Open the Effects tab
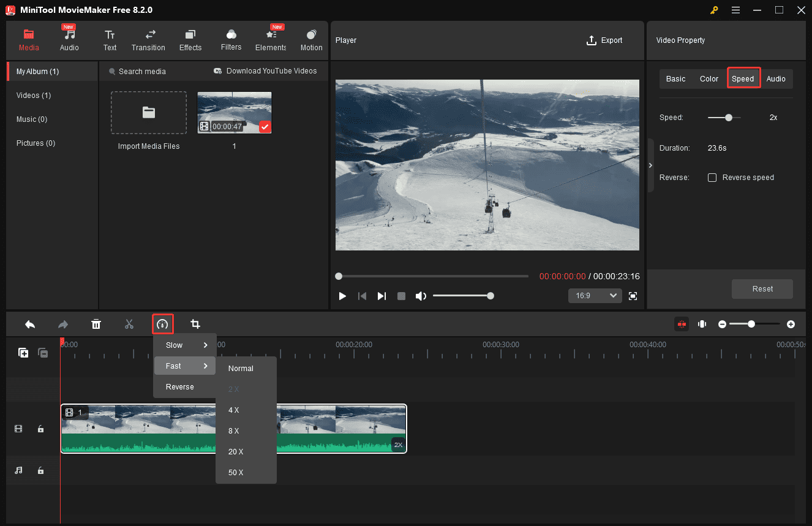The image size is (812, 526). 190,40
